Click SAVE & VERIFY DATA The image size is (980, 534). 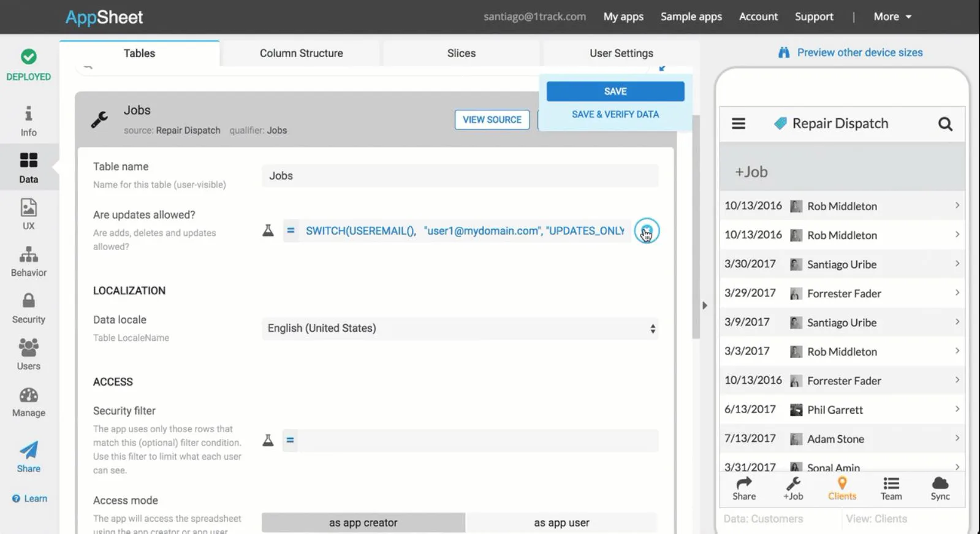point(615,114)
